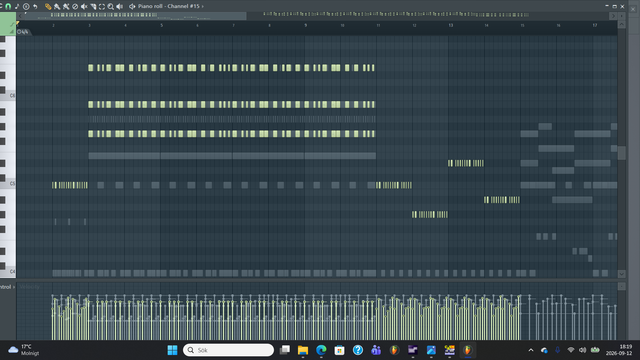Image resolution: width=640 pixels, height=360 pixels.
Task: Activate the Playback speaker tool
Action: click(x=120, y=6)
